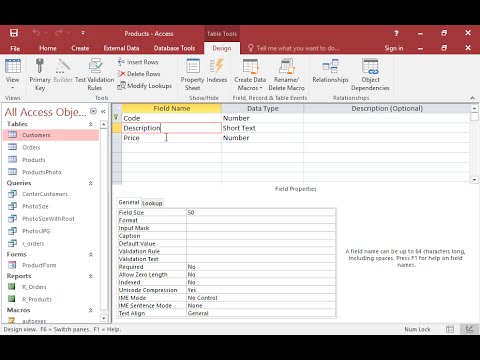Switch to the Home tab
The height and width of the screenshot is (360, 480).
(x=48, y=48)
